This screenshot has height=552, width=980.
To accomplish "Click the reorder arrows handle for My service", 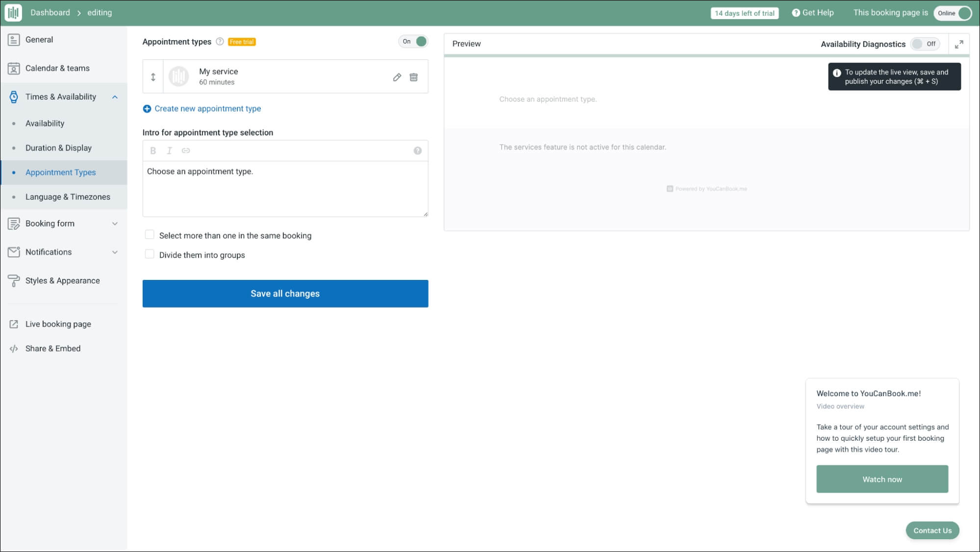I will click(x=153, y=77).
